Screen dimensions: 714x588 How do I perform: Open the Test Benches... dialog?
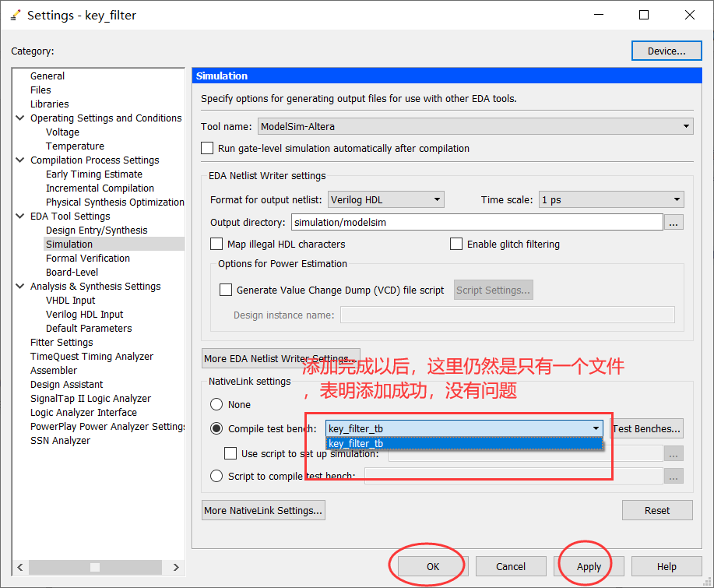pyautogui.click(x=647, y=428)
